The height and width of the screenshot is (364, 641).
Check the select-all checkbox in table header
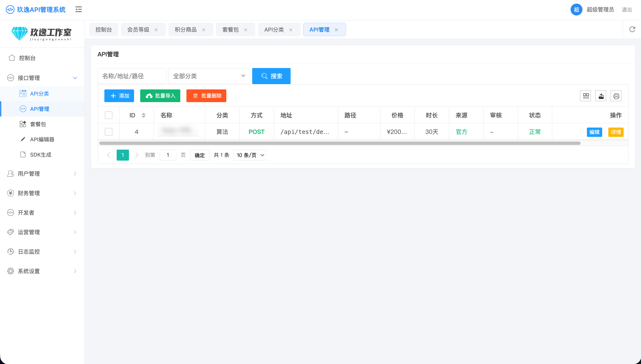(109, 115)
